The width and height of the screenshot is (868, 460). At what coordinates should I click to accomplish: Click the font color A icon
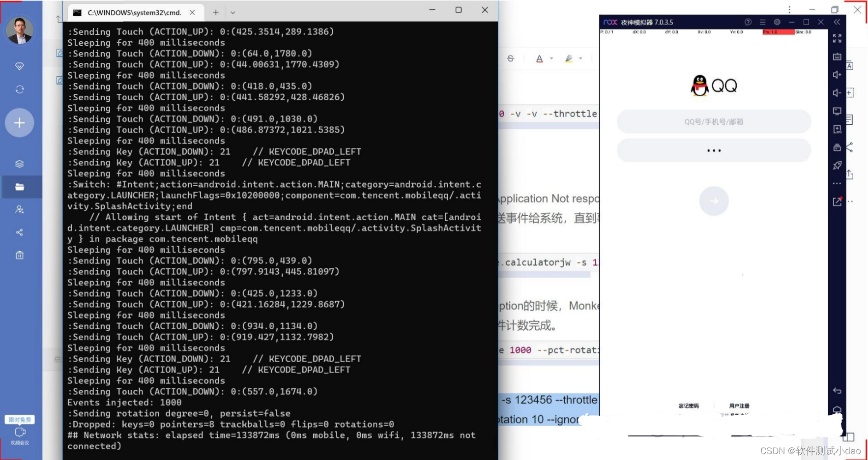[x=539, y=58]
